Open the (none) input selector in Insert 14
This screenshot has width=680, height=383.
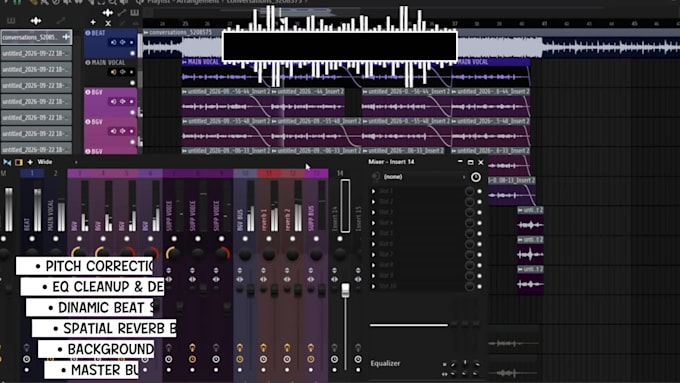click(424, 177)
